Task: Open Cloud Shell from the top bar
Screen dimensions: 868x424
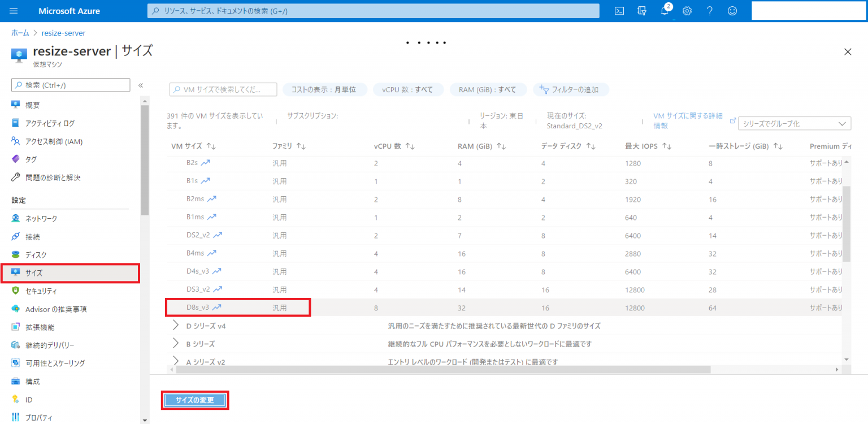Action: click(619, 10)
